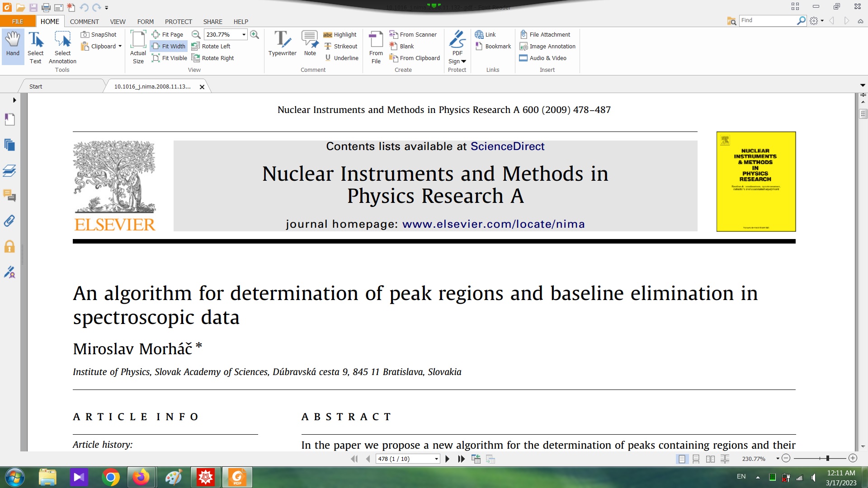868x488 pixels.
Task: Switch to the SHARE tab
Action: [x=212, y=21]
